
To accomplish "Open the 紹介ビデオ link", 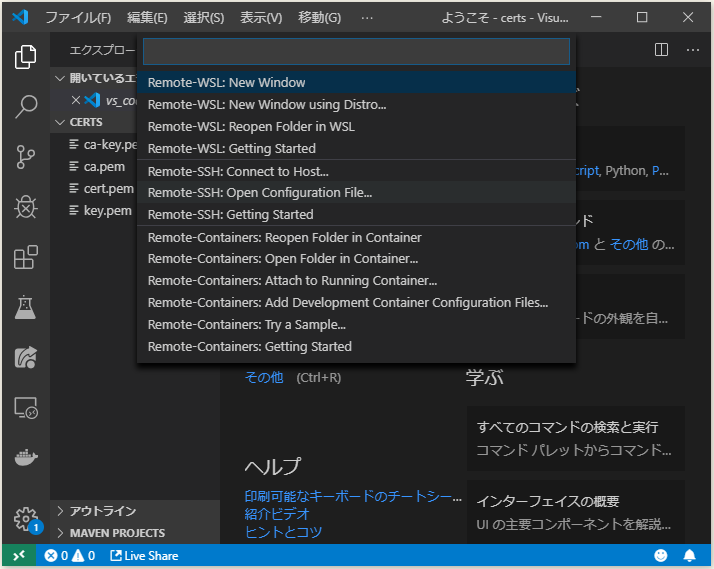I will coord(277,514).
